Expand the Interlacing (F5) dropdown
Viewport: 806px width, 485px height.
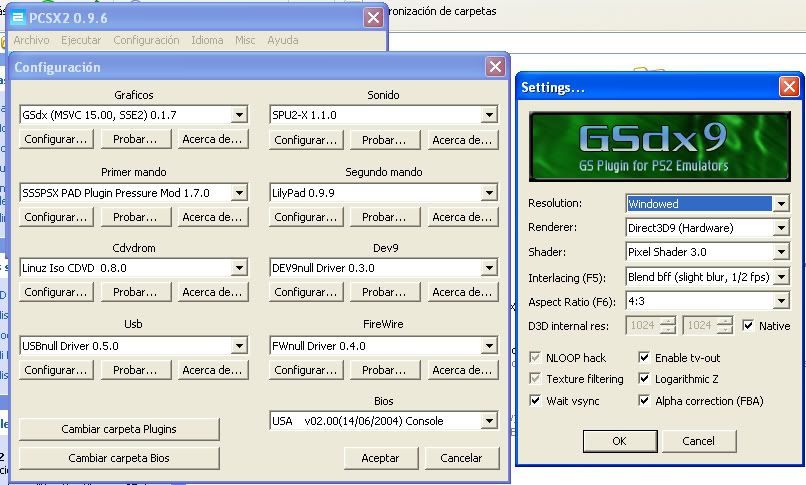click(x=781, y=277)
